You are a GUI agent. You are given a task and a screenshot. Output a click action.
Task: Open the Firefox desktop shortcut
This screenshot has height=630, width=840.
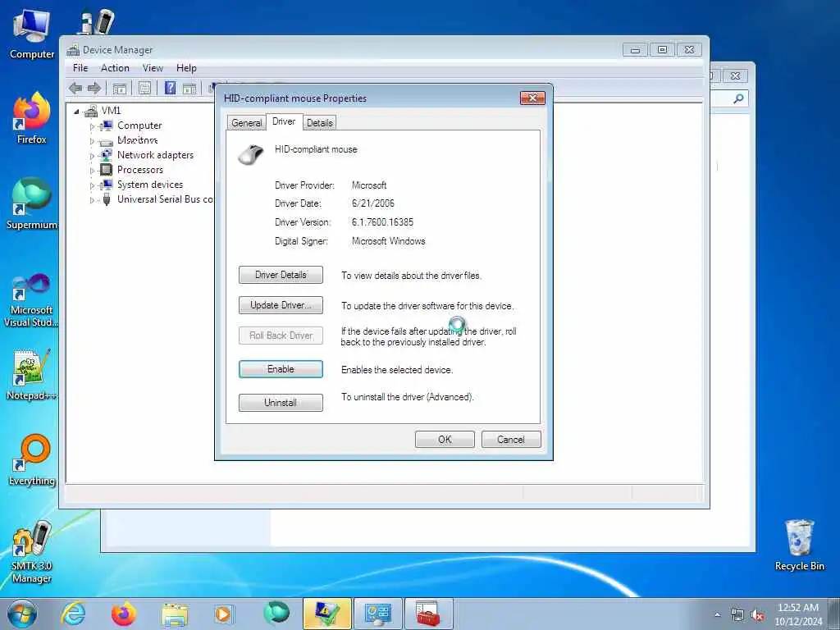[x=32, y=118]
